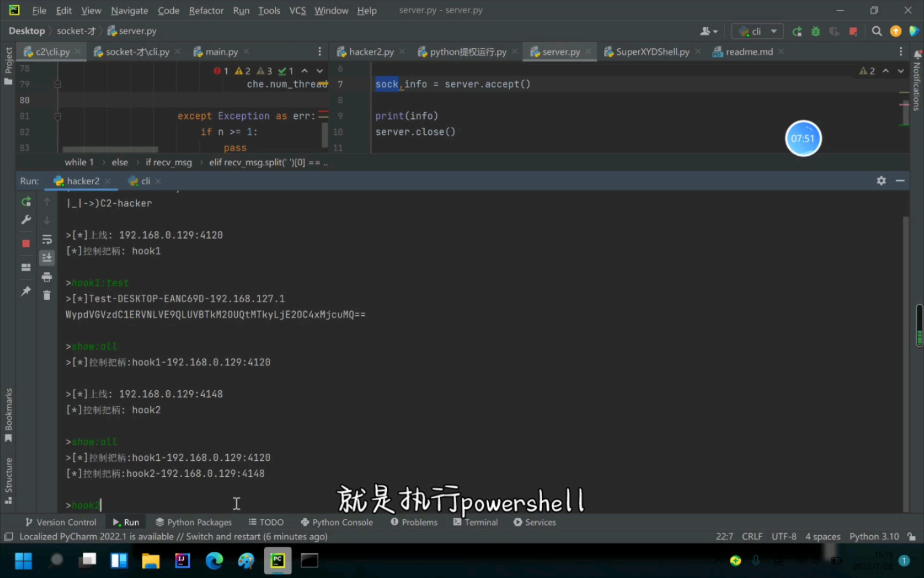Clear the console output with trash icon
Image resolution: width=924 pixels, height=578 pixels.
47,295
